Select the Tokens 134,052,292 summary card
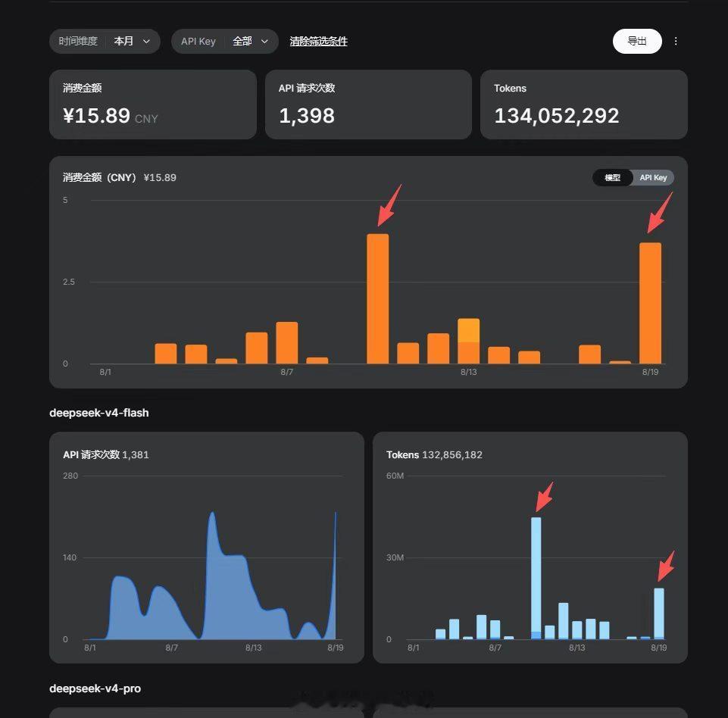 point(583,105)
